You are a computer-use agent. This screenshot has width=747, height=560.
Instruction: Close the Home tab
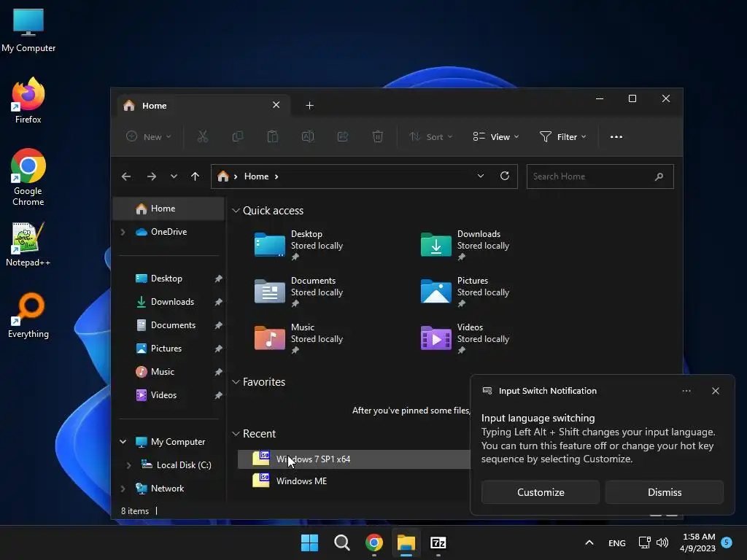[x=276, y=105]
